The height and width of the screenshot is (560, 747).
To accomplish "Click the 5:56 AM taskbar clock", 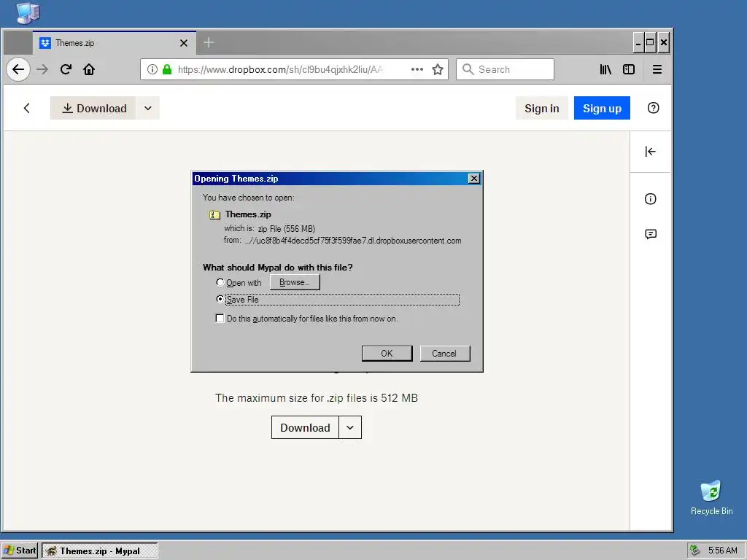I will coord(722,551).
